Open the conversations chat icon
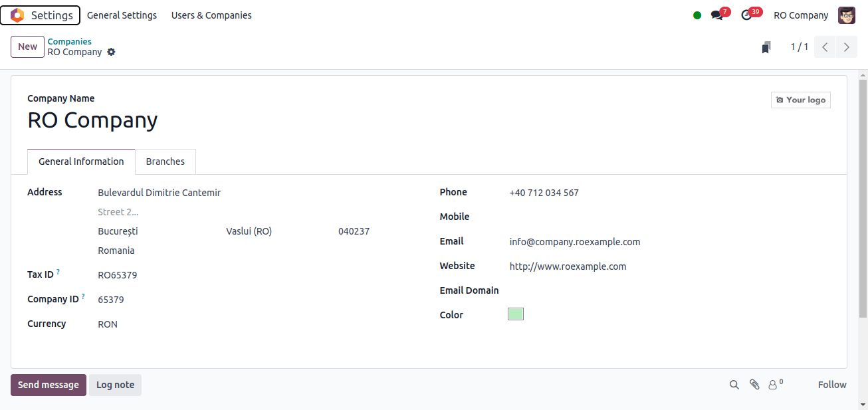This screenshot has width=868, height=410. click(x=716, y=15)
